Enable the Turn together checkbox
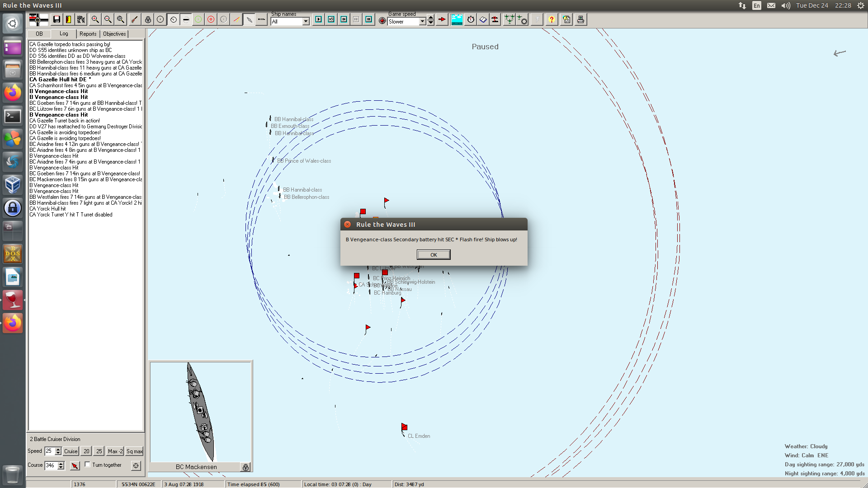This screenshot has width=868, height=488. 88,465
